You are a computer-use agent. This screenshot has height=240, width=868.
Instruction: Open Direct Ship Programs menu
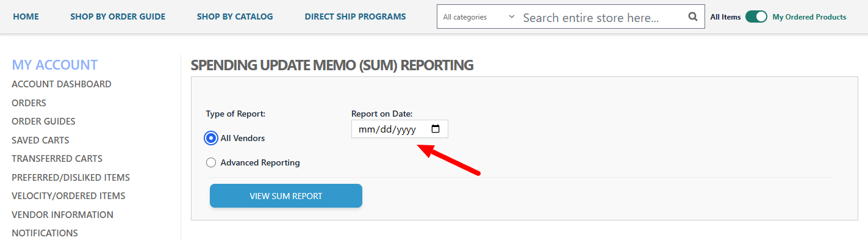(355, 16)
